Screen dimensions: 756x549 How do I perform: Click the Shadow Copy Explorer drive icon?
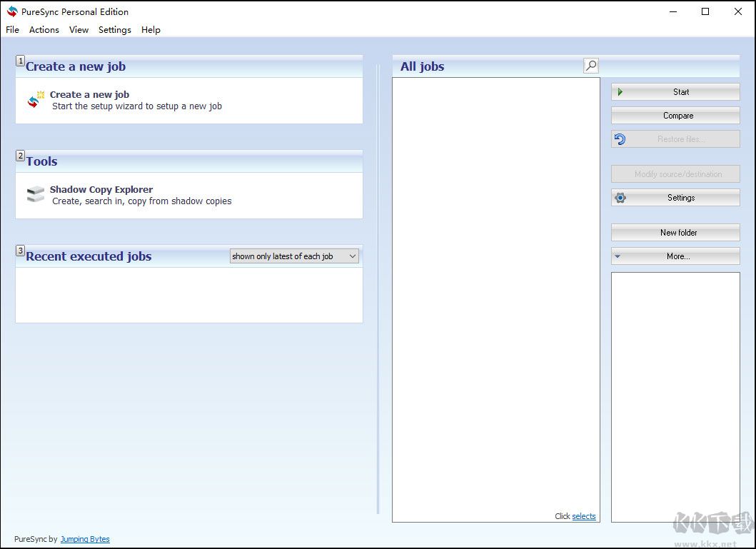coord(36,193)
